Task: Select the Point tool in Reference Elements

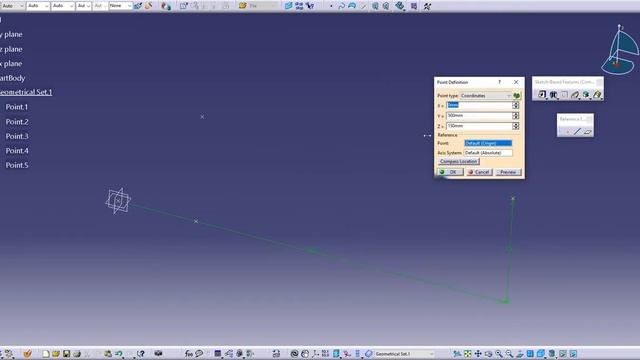Action: [567, 131]
